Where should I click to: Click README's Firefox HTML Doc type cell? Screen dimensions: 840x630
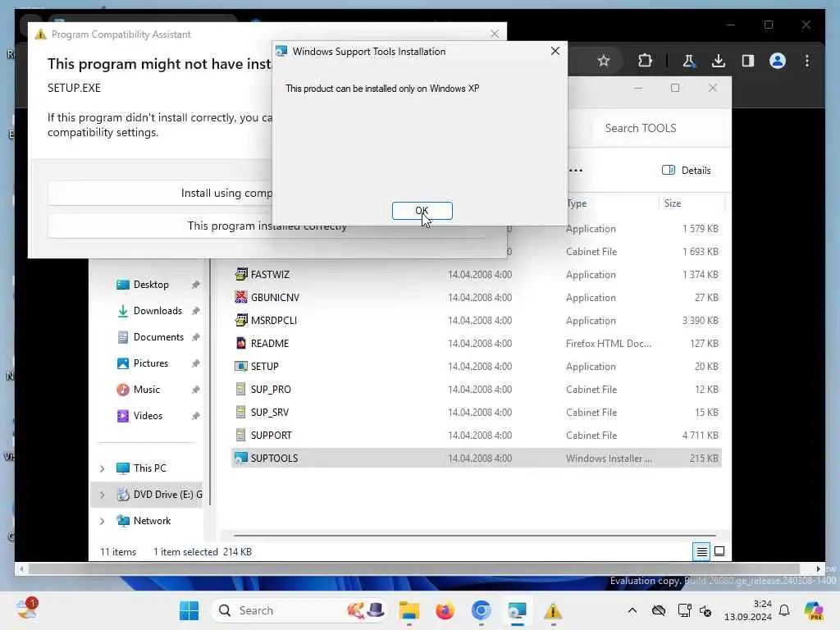tap(609, 344)
